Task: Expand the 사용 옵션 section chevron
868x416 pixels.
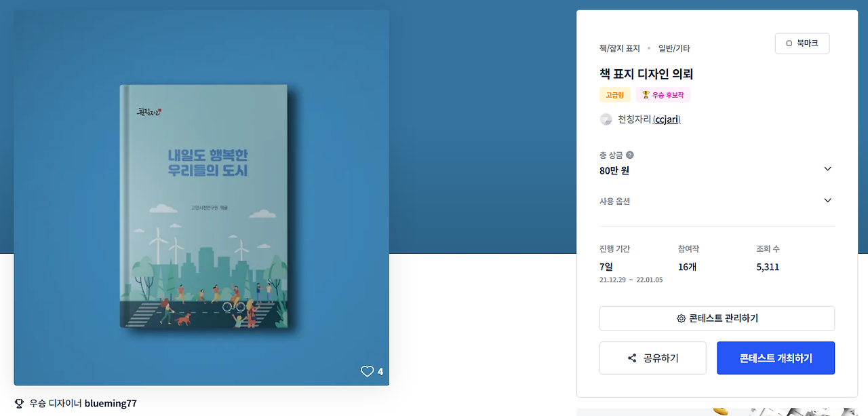Action: [x=827, y=201]
